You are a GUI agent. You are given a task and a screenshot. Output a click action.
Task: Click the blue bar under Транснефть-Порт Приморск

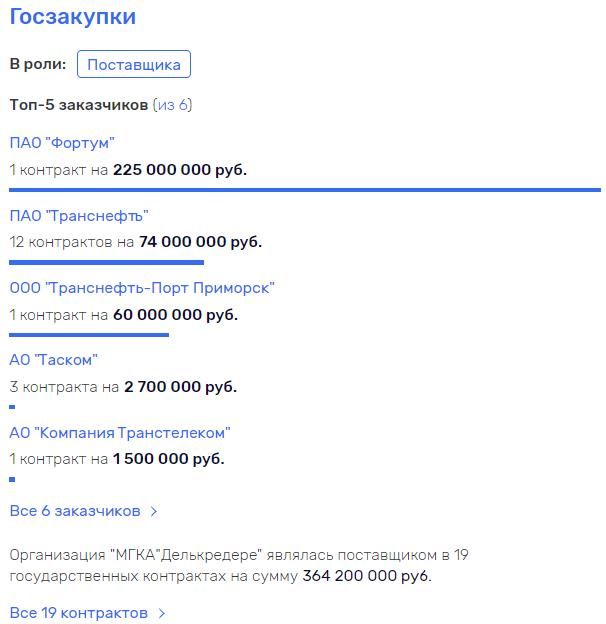[x=89, y=334]
